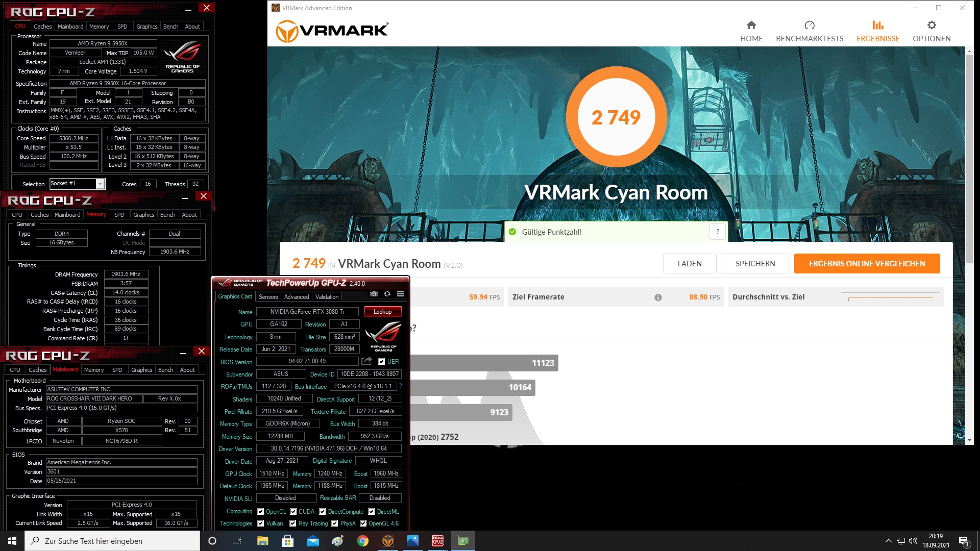980x551 pixels.
Task: Open Validation tab in GPU-Z
Action: [327, 297]
